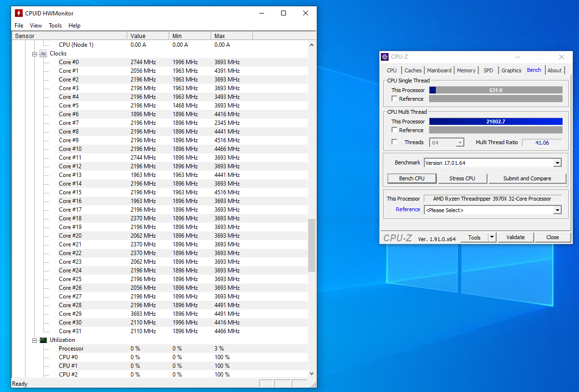This screenshot has width=579, height=392.
Task: Maximize the CPUID HWMonitor window
Action: pos(283,13)
